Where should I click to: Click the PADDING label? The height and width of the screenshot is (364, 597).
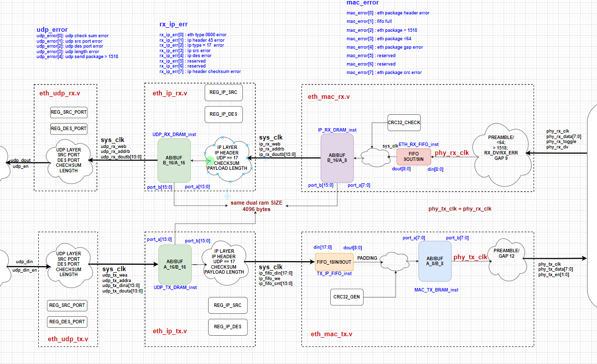coord(368,258)
